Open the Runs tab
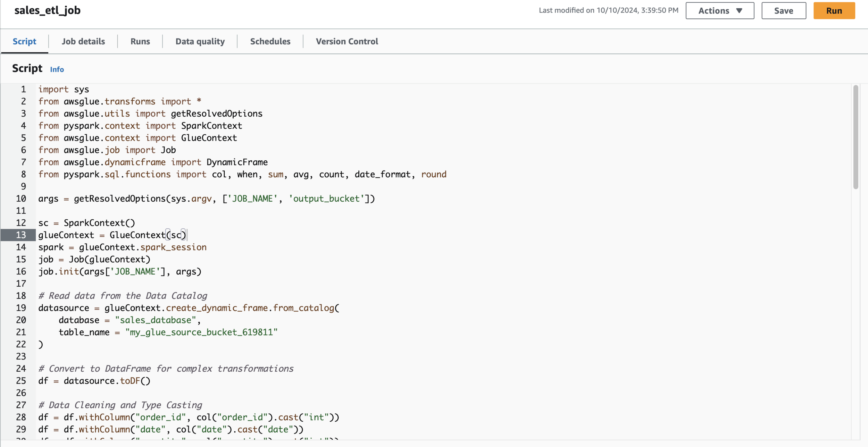 click(140, 41)
